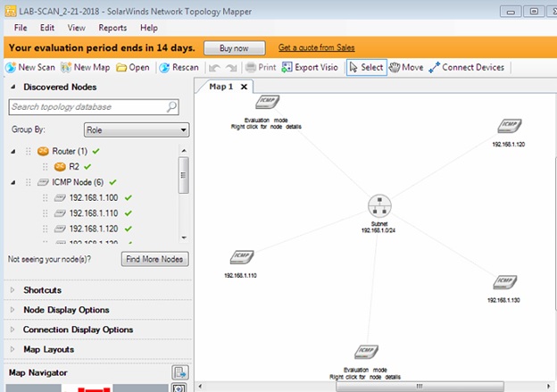Screen dimensions: 557x392
Task: Select map node 192.168.1.120
Action: tap(510, 126)
